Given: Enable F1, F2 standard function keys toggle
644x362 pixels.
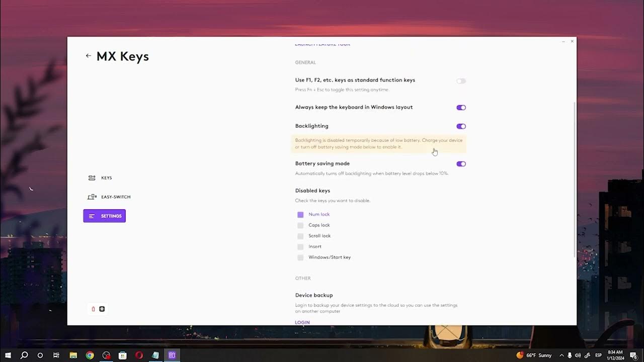Looking at the screenshot, I should (x=461, y=81).
